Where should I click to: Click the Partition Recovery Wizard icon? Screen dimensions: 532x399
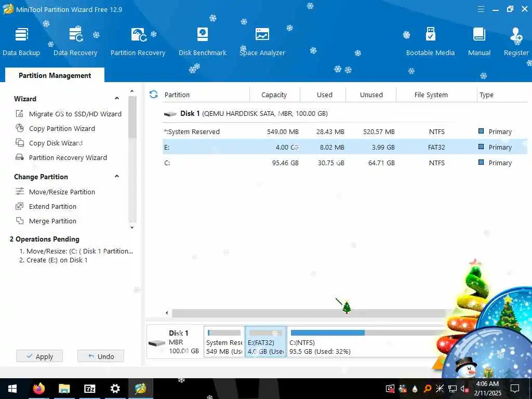pyautogui.click(x=20, y=157)
